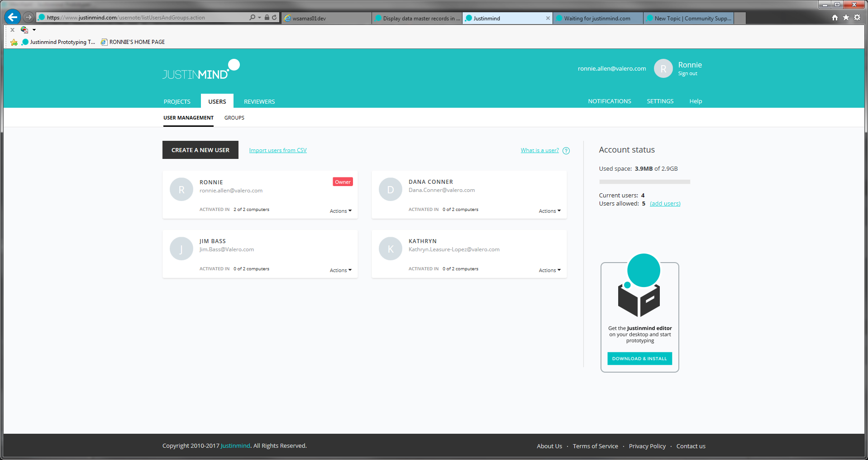The image size is (868, 460).
Task: Click Import users from CSV link
Action: click(x=278, y=150)
